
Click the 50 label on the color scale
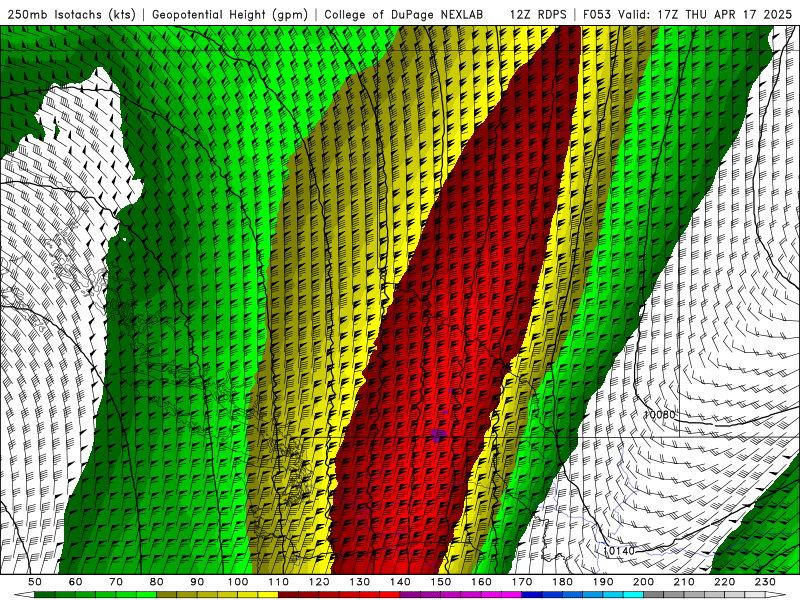(35, 582)
